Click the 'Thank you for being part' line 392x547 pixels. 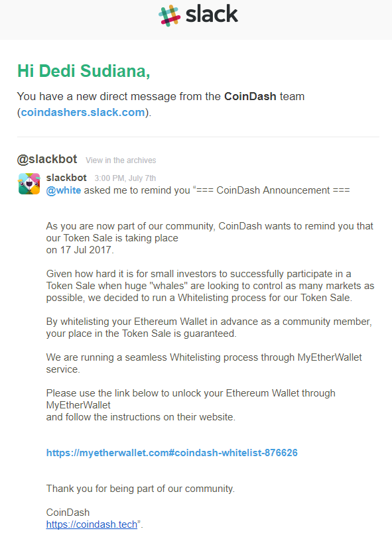(141, 489)
